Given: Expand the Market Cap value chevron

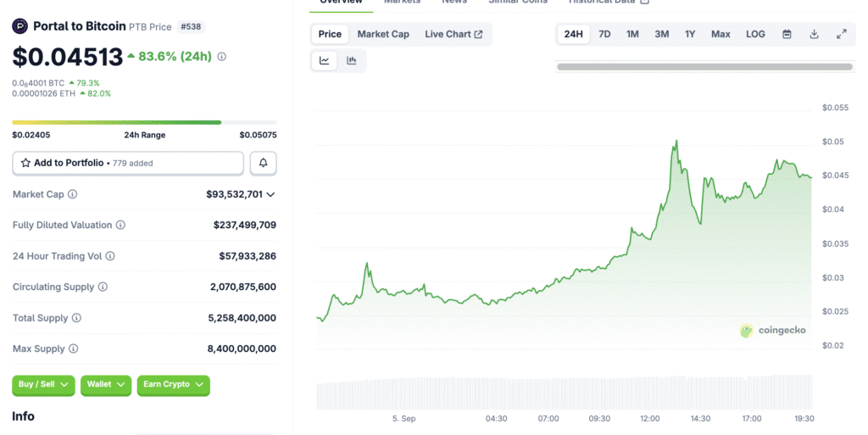Looking at the screenshot, I should [270, 195].
